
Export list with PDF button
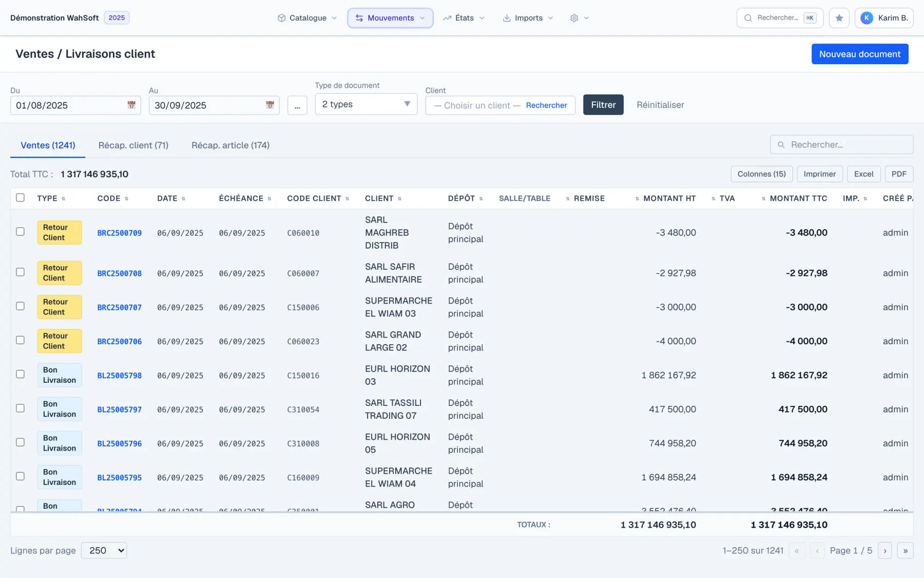pos(899,174)
